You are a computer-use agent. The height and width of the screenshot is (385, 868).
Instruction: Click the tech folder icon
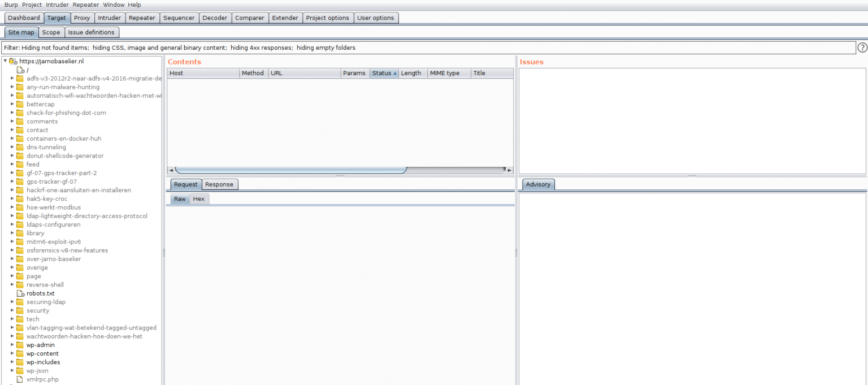pos(20,319)
